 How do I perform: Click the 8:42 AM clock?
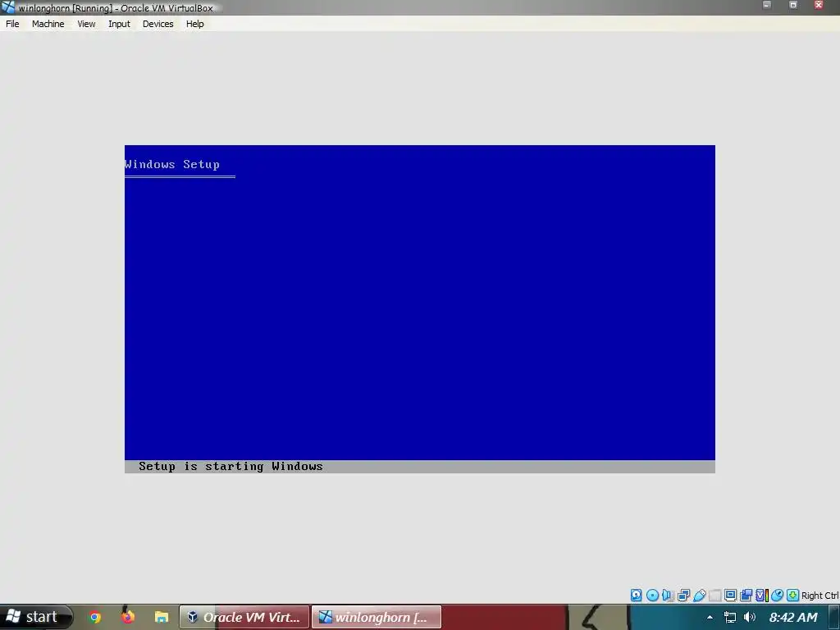(x=793, y=618)
